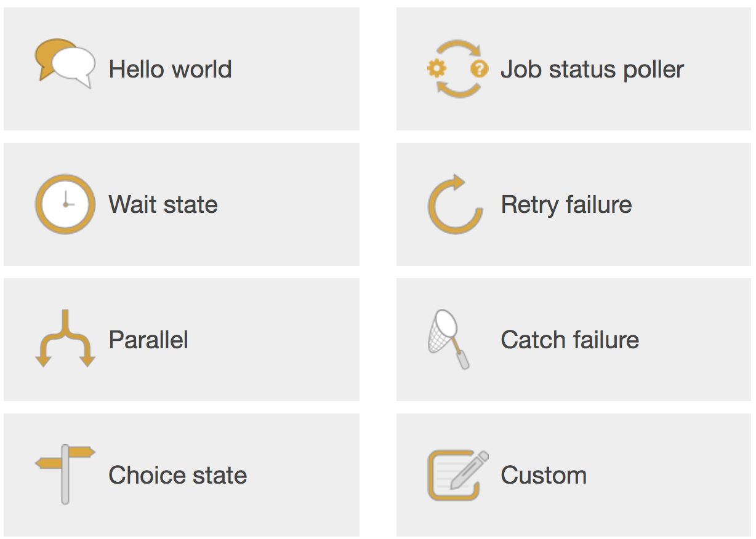Choose the Job status poller label
This screenshot has width=756, height=539.
(x=592, y=69)
